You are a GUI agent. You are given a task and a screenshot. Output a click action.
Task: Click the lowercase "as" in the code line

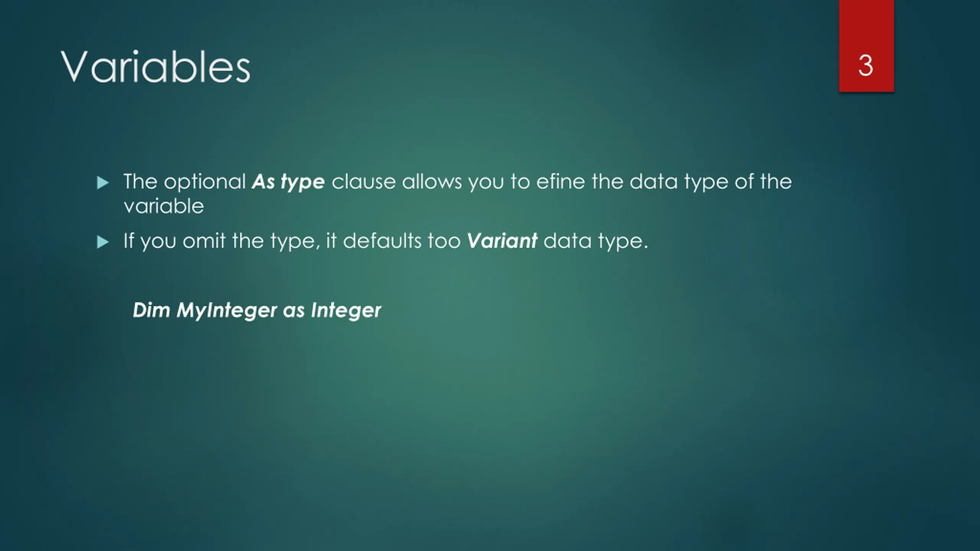click(294, 311)
